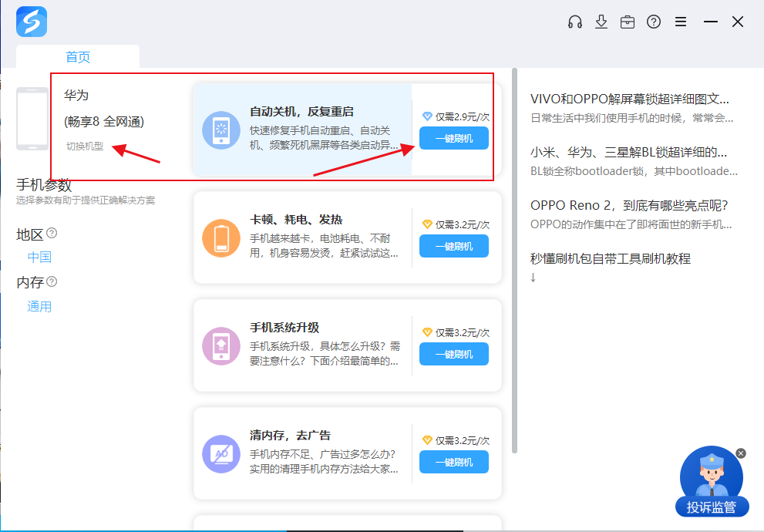Screen dimensions: 764x532
Task: Click the 手机系统升级 upgrade icon
Action: click(x=221, y=346)
